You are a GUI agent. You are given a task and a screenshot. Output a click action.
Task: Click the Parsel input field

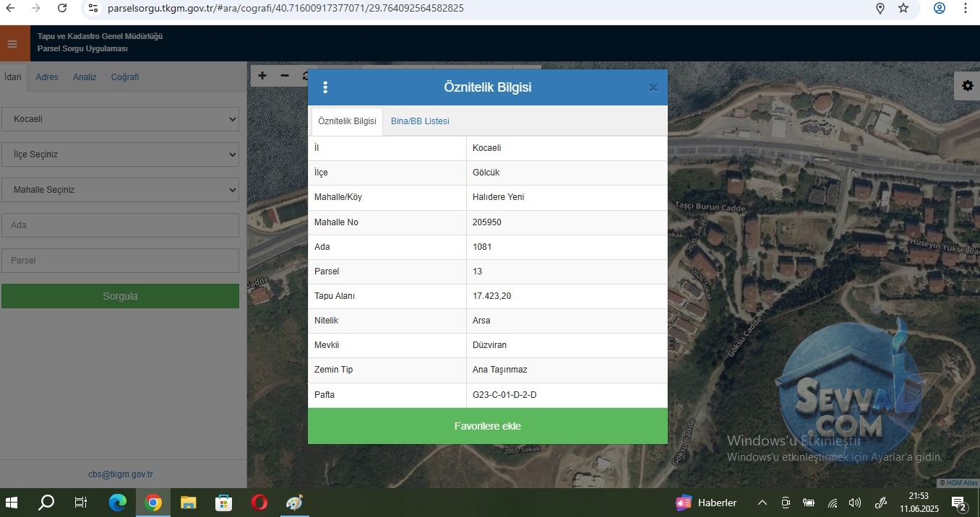pyautogui.click(x=120, y=261)
